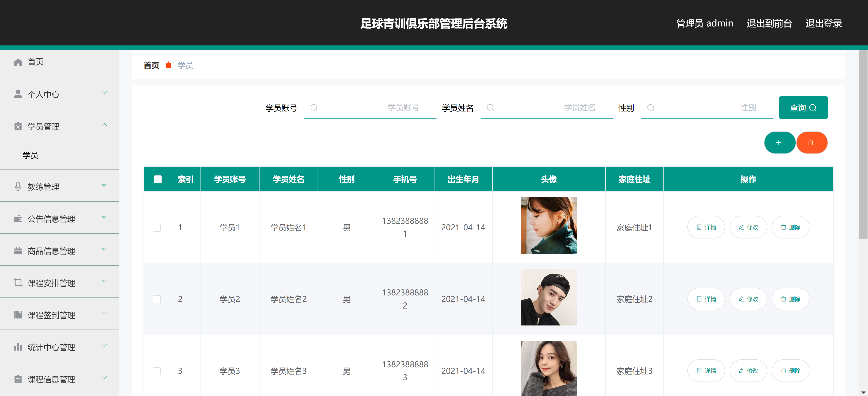Open the 学员 submenu item
This screenshot has height=396, width=868.
[x=31, y=155]
